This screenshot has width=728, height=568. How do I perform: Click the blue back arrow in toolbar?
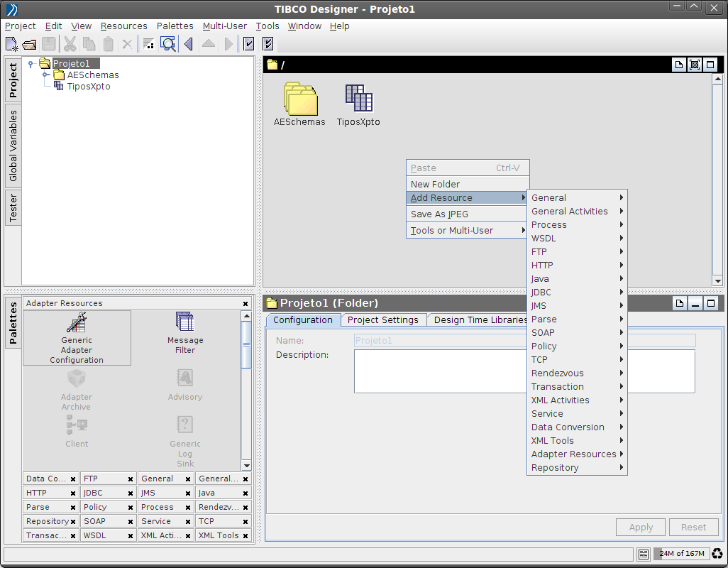[x=189, y=44]
